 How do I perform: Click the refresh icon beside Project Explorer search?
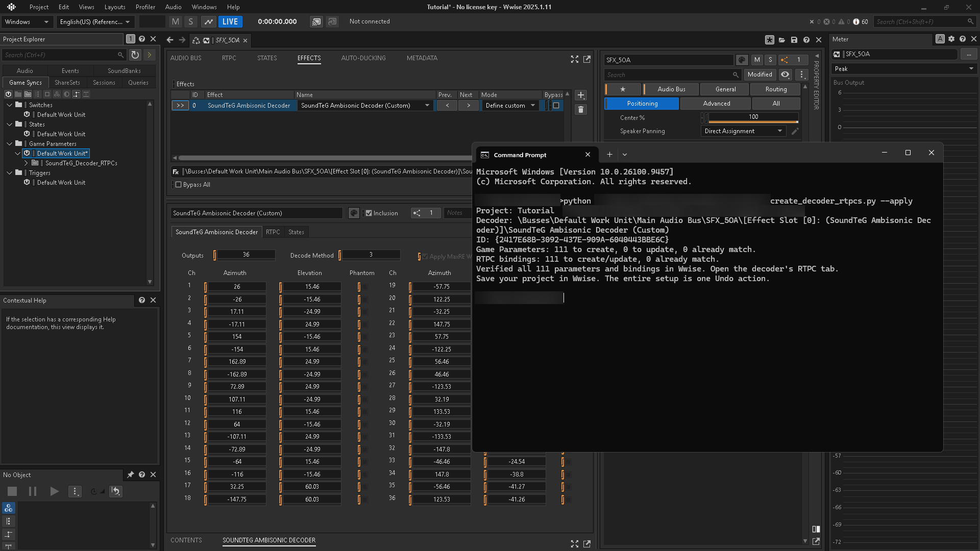[135, 55]
